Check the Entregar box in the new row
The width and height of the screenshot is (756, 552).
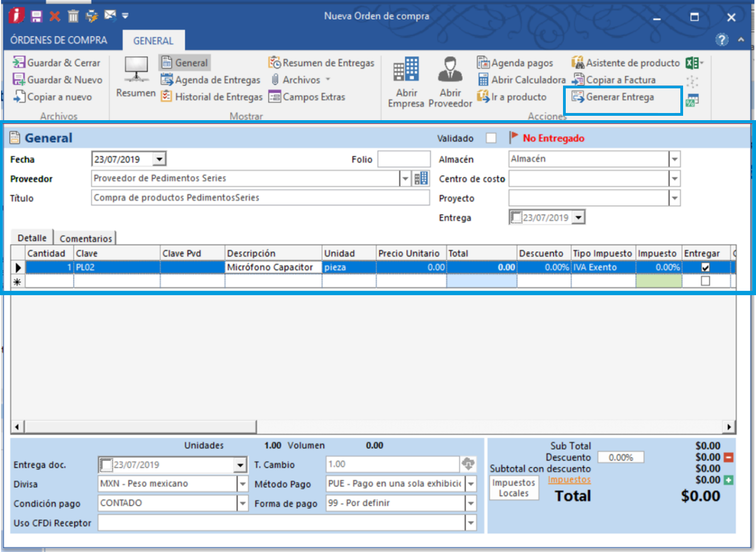pyautogui.click(x=706, y=281)
